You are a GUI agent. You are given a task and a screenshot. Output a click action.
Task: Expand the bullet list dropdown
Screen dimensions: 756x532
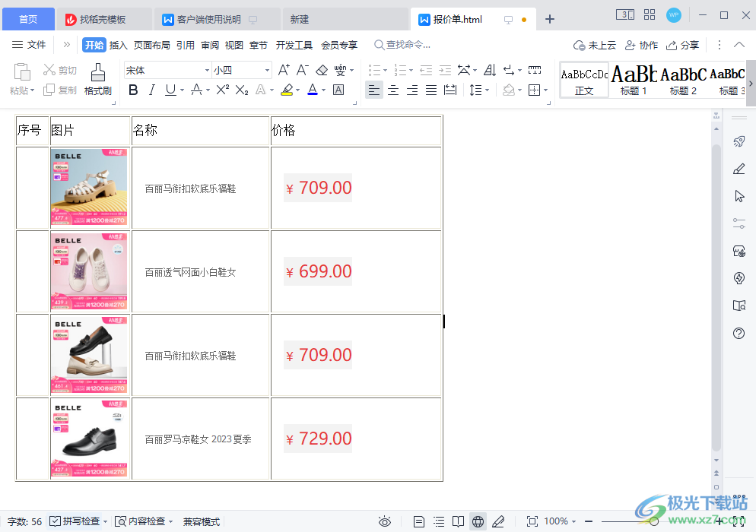tap(385, 71)
